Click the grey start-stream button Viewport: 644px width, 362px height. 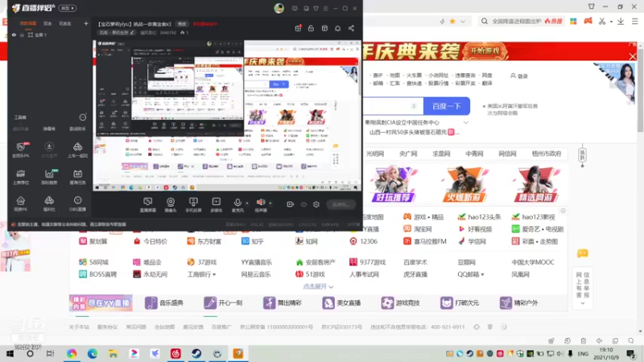[x=341, y=204]
